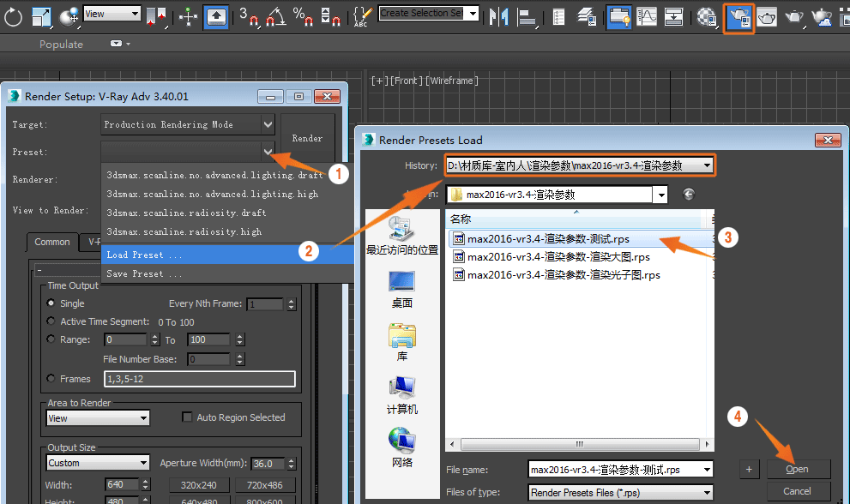Open Area to Render View dropdown
This screenshot has height=504, width=850.
98,417
